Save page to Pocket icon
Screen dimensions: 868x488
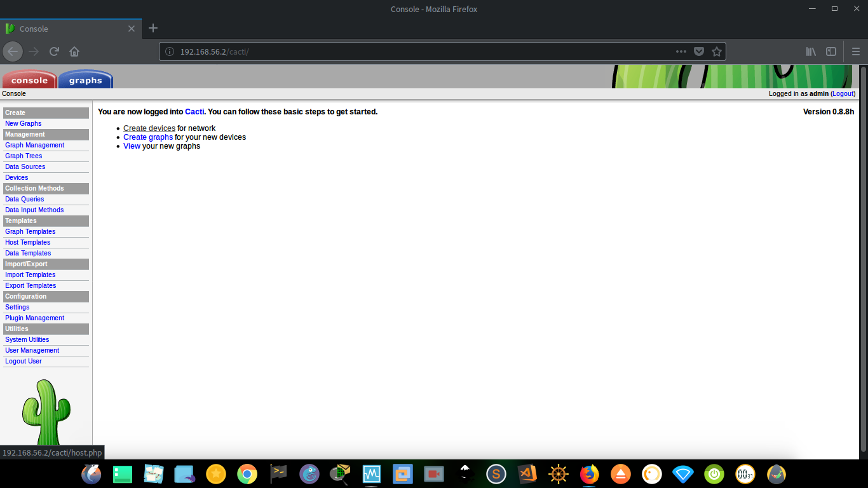point(699,51)
